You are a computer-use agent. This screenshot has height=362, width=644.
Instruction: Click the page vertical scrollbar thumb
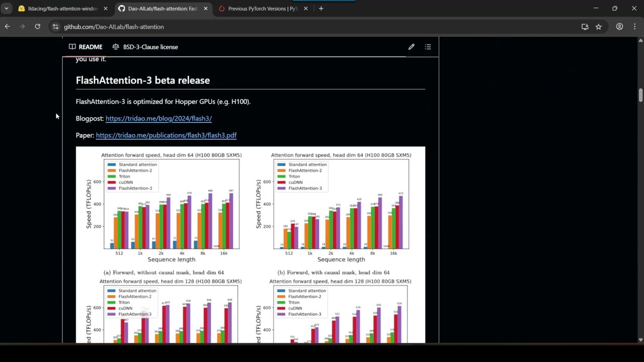coord(640,95)
